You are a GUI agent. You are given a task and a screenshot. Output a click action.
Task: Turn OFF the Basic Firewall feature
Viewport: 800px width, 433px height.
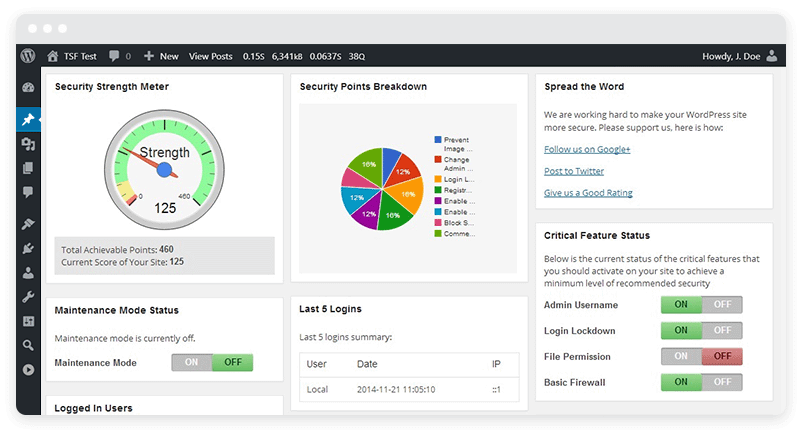coord(722,382)
